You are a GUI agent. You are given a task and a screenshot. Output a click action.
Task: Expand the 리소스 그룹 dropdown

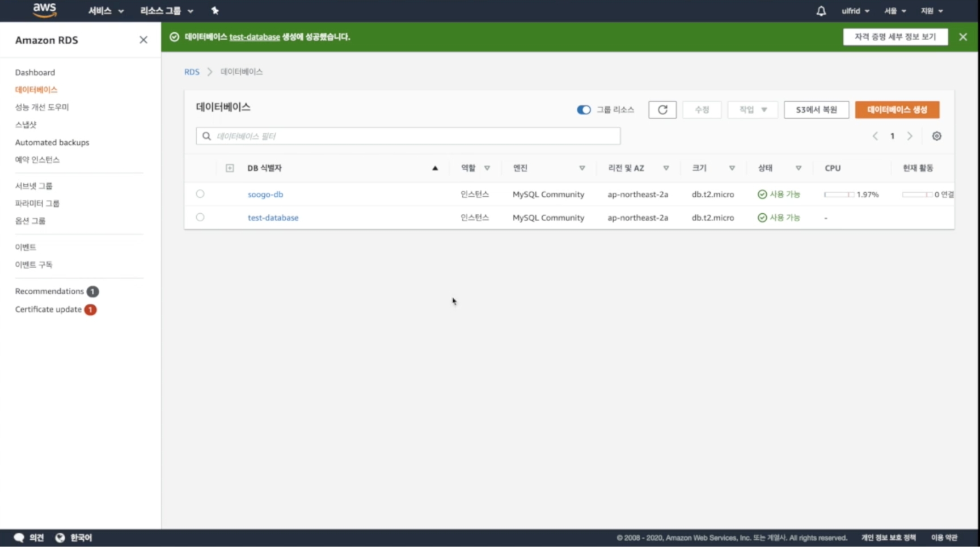point(166,11)
